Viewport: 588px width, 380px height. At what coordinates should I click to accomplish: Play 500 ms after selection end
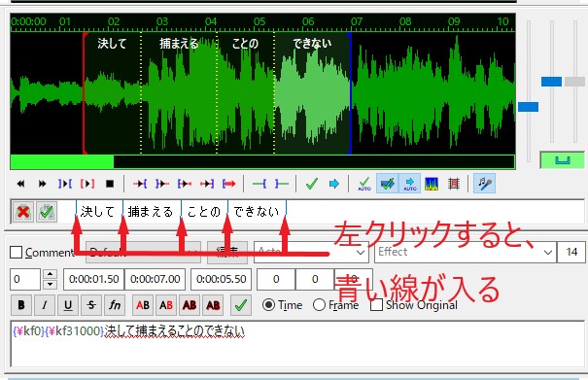pyautogui.click(x=162, y=184)
